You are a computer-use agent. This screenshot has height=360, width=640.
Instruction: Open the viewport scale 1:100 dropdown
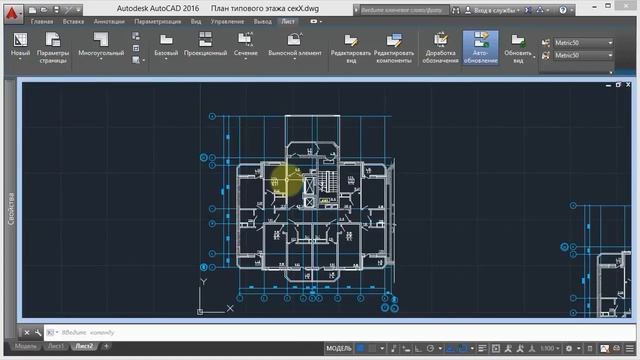point(549,349)
